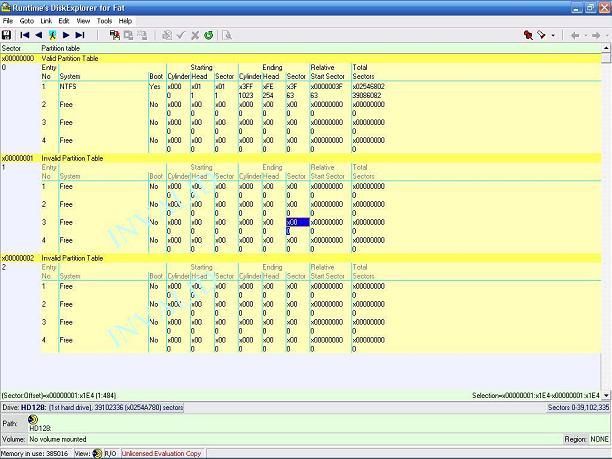Click the grayed paste-style toolbar icon right of copy
Viewport: 612px width, 459px height.
pos(142,35)
